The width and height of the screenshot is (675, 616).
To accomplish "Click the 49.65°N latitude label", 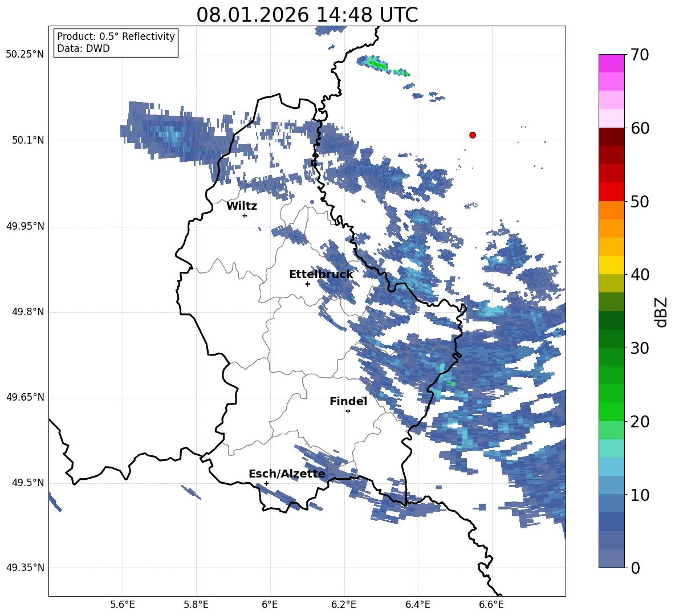I will (x=25, y=397).
